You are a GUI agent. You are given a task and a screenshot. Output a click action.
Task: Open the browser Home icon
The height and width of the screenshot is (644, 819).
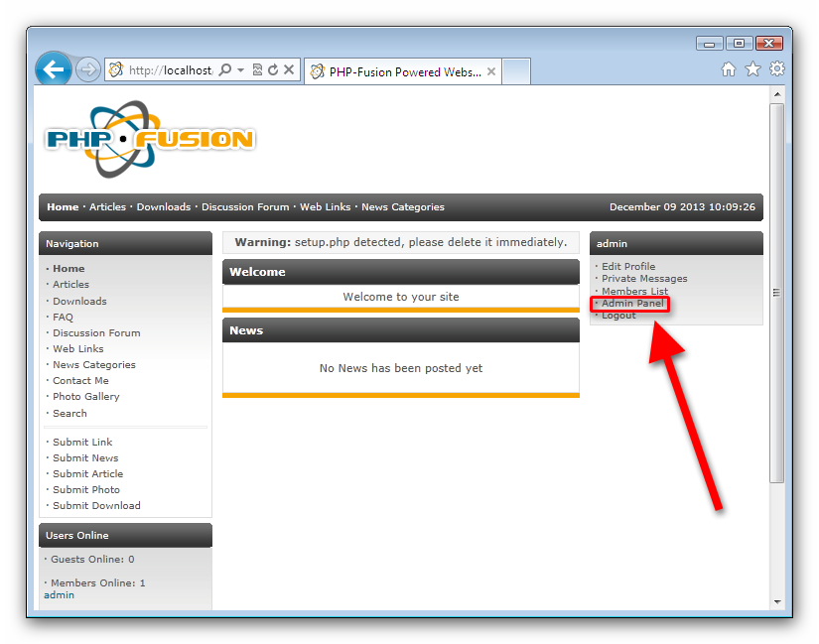coord(729,69)
